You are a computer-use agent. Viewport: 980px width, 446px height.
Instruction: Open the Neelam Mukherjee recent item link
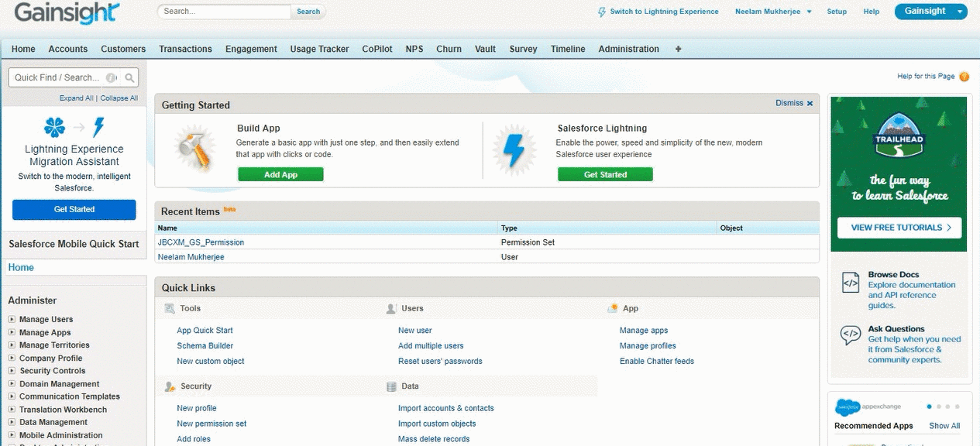(x=191, y=257)
